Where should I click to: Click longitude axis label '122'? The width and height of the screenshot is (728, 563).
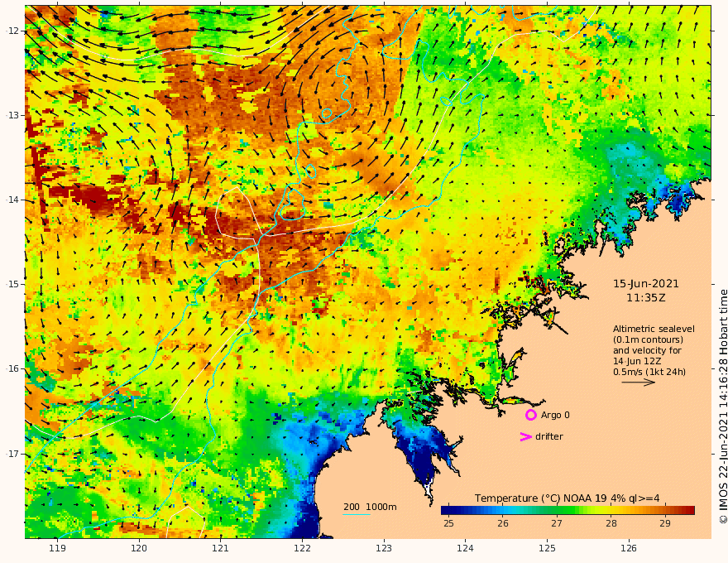(302, 549)
